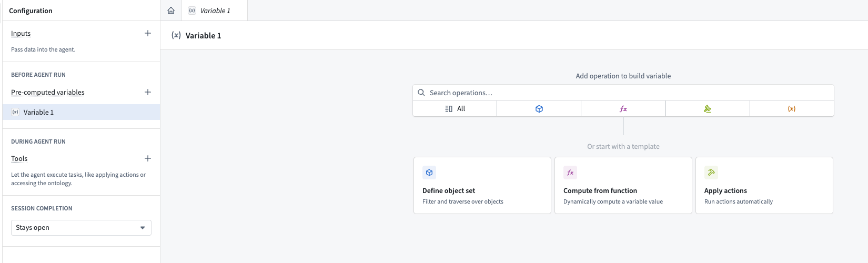Image resolution: width=868 pixels, height=263 pixels.
Task: Choose the Apply actions template
Action: [x=764, y=185]
